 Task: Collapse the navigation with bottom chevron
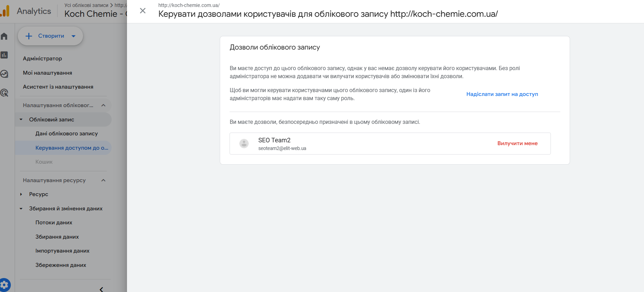point(101,289)
